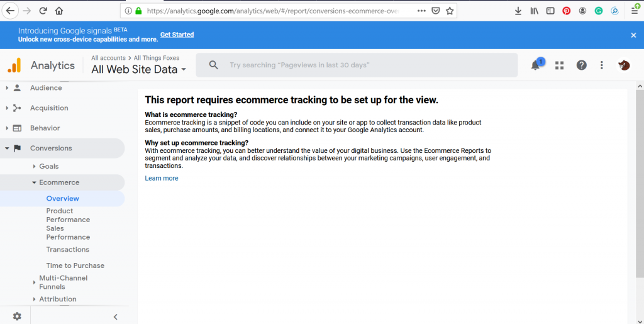Click the Audience person icon
The width and height of the screenshot is (644, 324).
[17, 88]
